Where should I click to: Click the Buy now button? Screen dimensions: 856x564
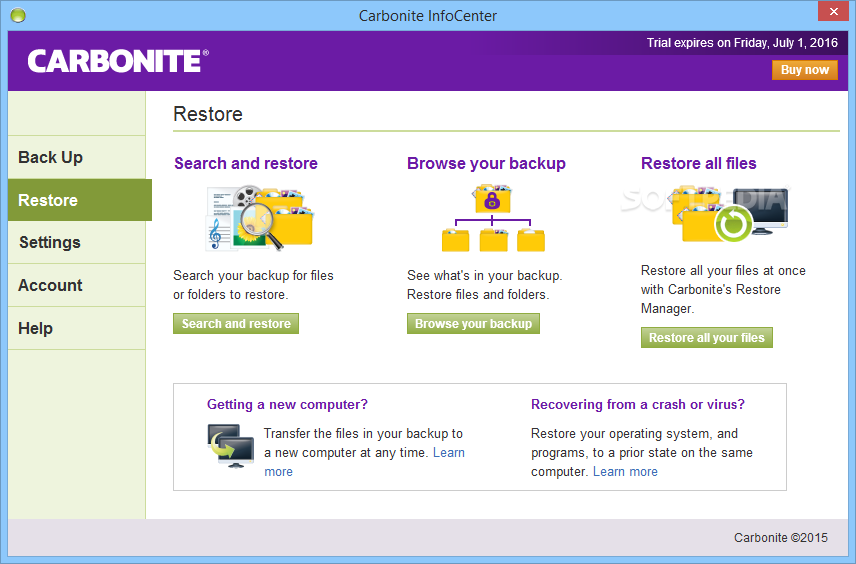point(805,70)
